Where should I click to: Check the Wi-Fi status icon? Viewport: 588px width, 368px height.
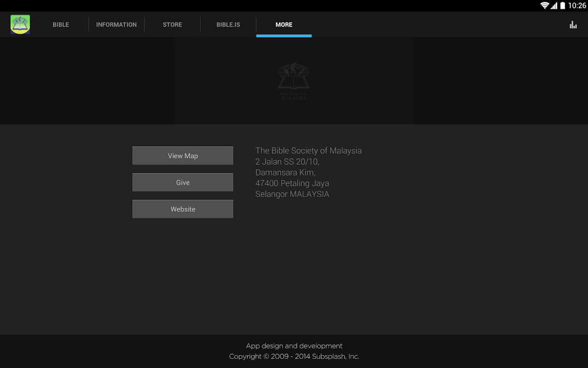(545, 6)
